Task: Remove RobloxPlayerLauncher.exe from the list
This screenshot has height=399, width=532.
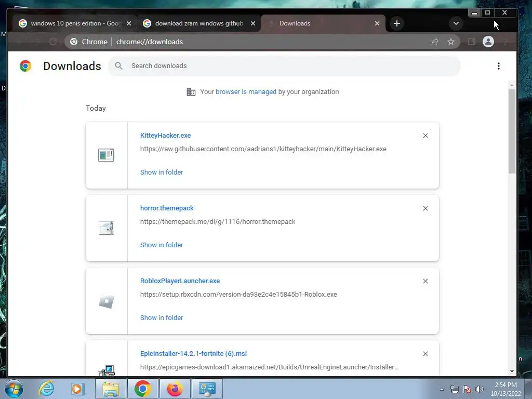Action: point(425,281)
